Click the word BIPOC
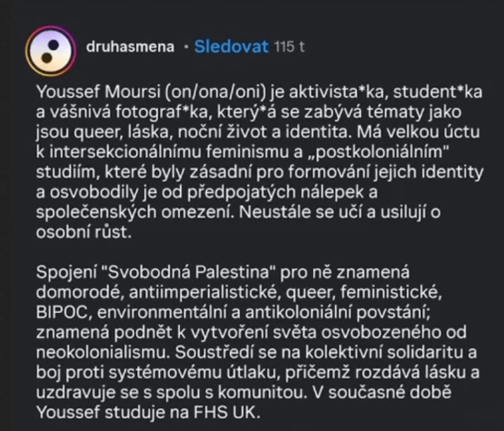 coord(62,312)
